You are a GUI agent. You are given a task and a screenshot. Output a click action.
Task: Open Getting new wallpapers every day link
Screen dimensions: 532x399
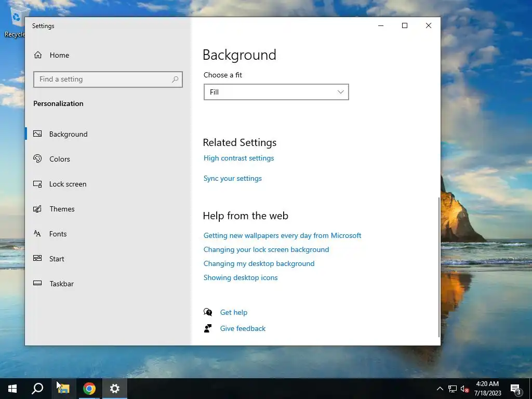coord(282,235)
